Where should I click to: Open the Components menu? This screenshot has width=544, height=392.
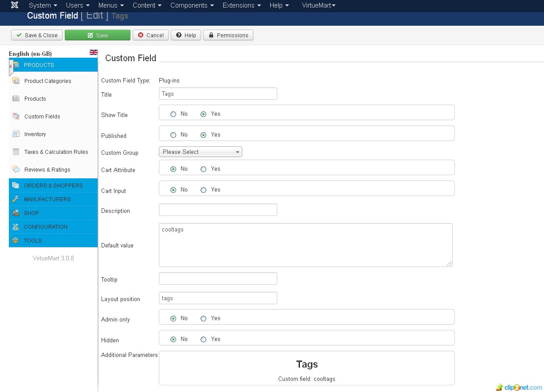[x=192, y=5]
